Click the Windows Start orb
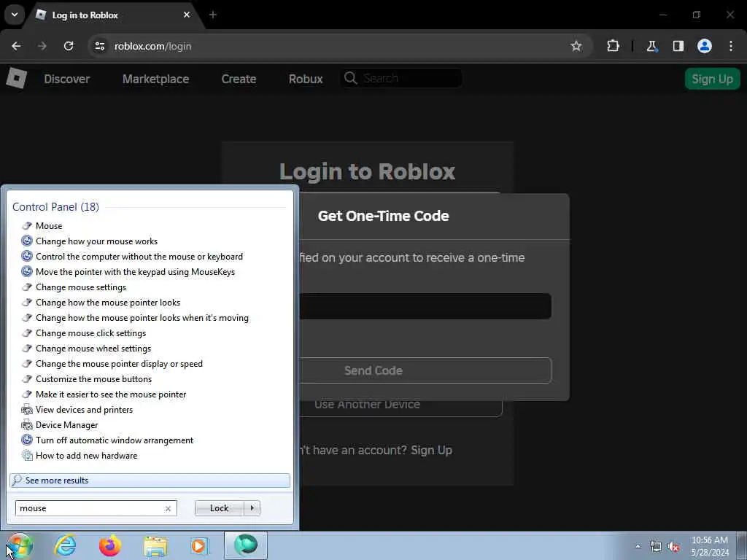Image resolution: width=747 pixels, height=560 pixels. tap(19, 545)
